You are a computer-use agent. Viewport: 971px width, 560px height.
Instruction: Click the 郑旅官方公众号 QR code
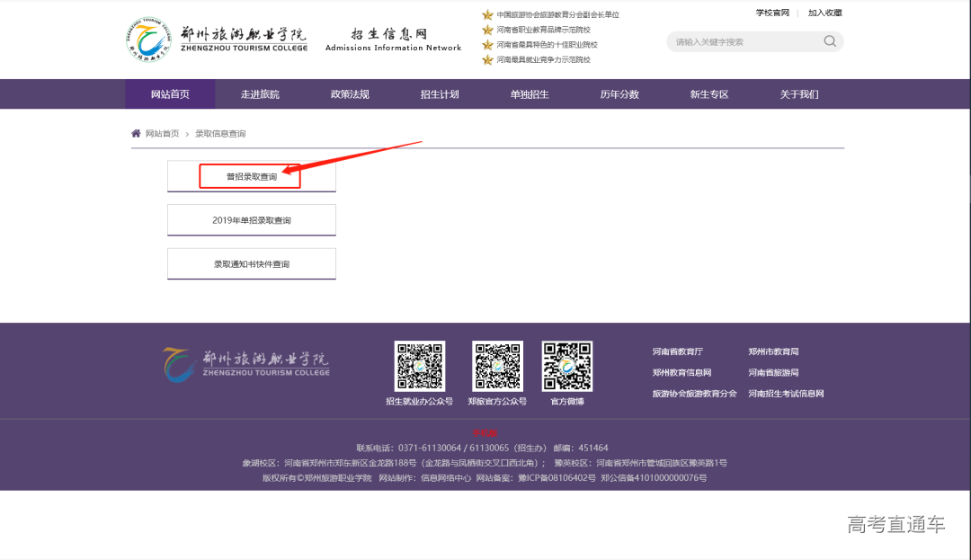click(x=497, y=366)
